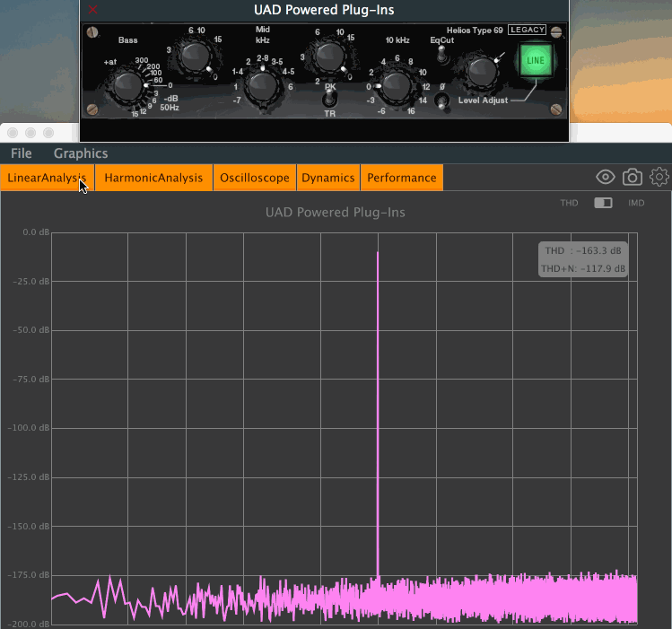Click the IMD label
The image size is (672, 629).
tap(636, 203)
